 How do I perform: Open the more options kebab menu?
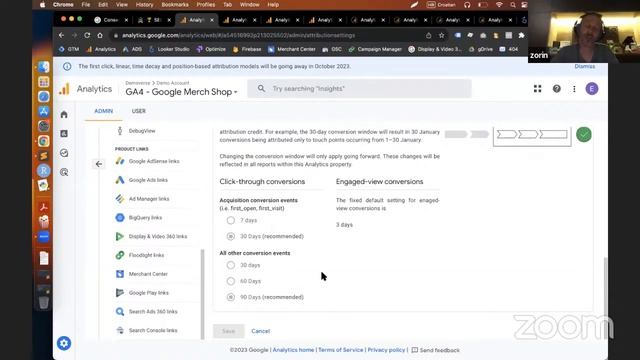point(574,89)
